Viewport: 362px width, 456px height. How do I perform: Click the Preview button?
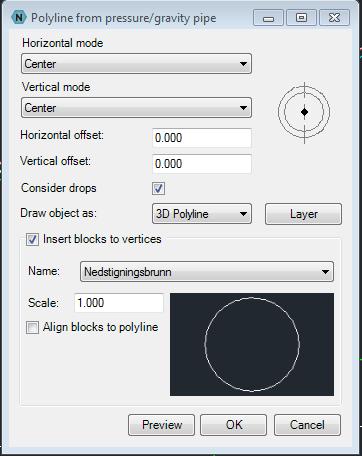pos(161,425)
